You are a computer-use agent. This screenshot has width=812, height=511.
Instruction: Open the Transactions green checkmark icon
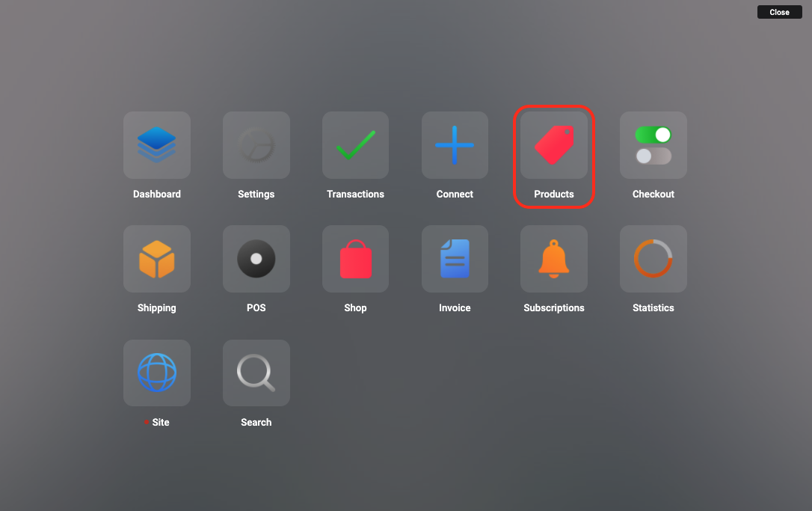[355, 145]
